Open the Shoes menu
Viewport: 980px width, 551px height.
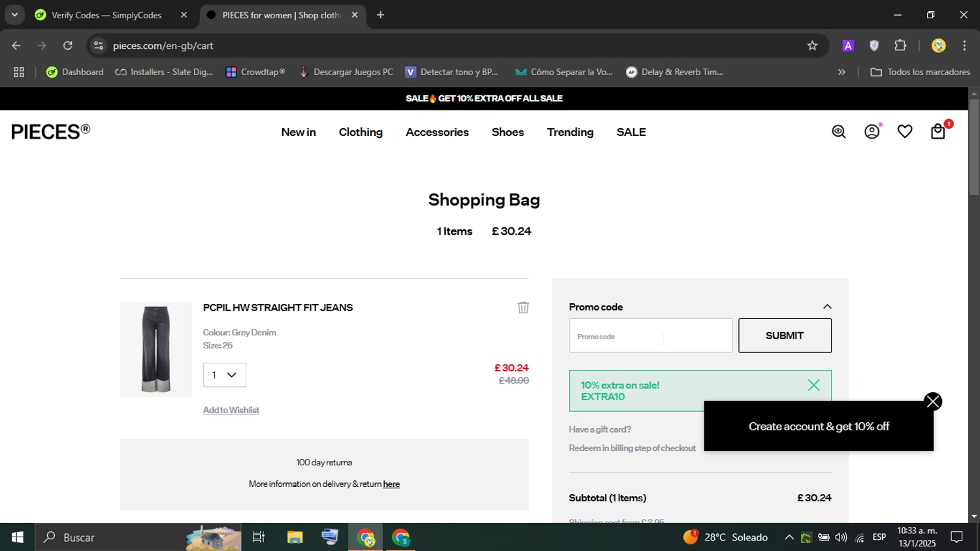[508, 132]
